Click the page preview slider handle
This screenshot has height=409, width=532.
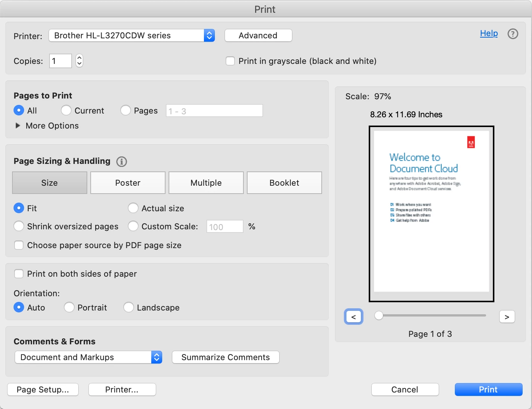(379, 315)
